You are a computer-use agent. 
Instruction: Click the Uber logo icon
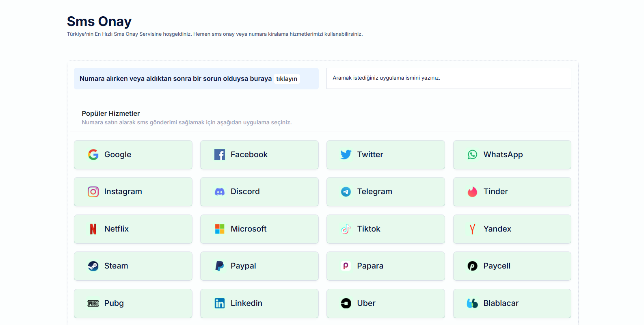tap(346, 303)
